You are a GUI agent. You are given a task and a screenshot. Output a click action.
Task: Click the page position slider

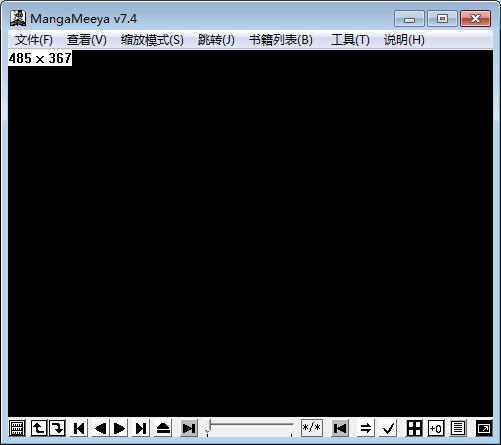pos(250,428)
